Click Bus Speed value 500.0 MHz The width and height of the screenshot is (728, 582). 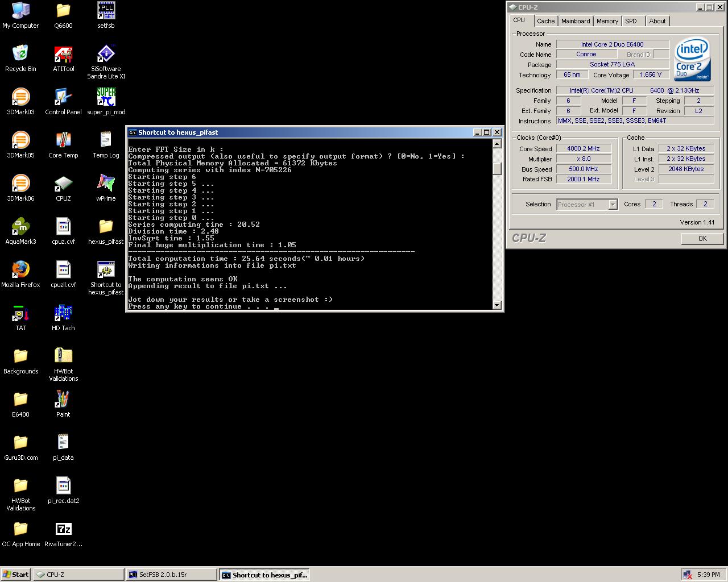coord(584,169)
